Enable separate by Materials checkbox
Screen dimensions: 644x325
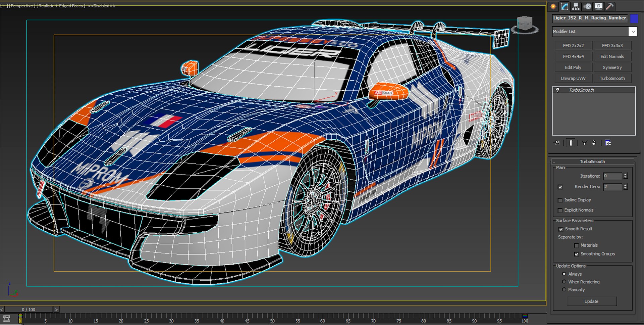tap(576, 245)
